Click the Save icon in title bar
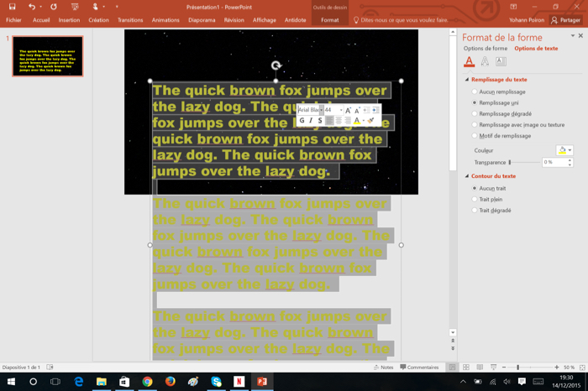Image resolution: width=588 pixels, height=391 pixels. (x=12, y=7)
